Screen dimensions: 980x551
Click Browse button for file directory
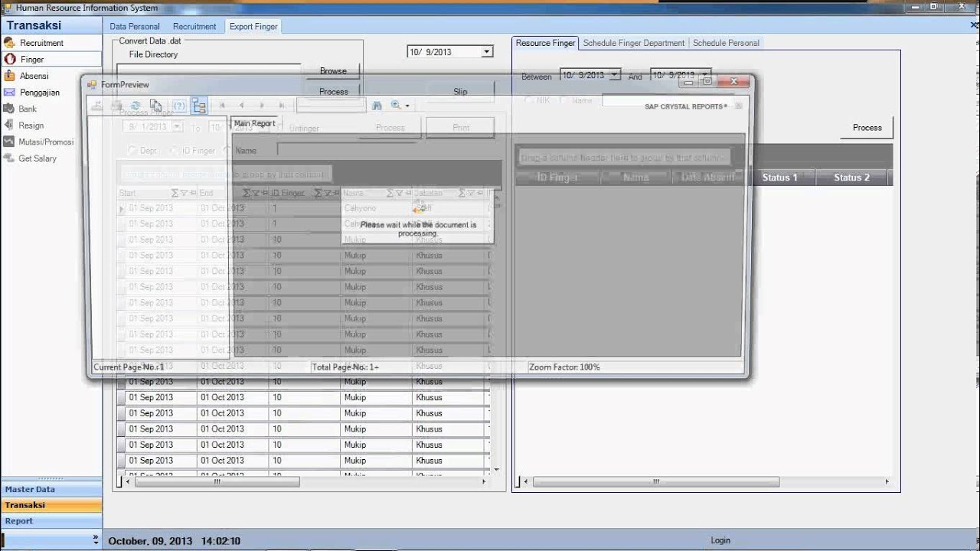coord(333,70)
